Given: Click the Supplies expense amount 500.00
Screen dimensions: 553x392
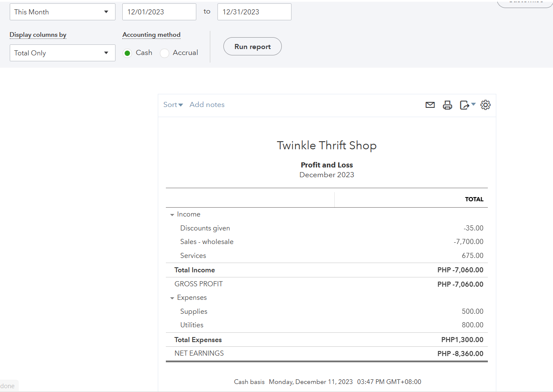Looking at the screenshot, I should 472,312.
